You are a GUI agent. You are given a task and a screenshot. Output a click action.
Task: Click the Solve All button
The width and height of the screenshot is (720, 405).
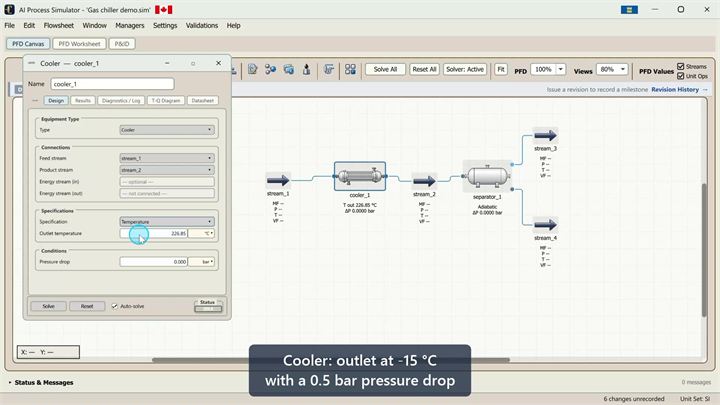tap(385, 69)
